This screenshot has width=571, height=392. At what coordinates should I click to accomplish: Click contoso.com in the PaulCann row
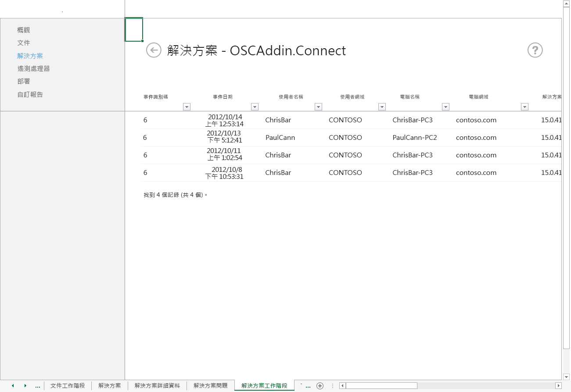(476, 138)
